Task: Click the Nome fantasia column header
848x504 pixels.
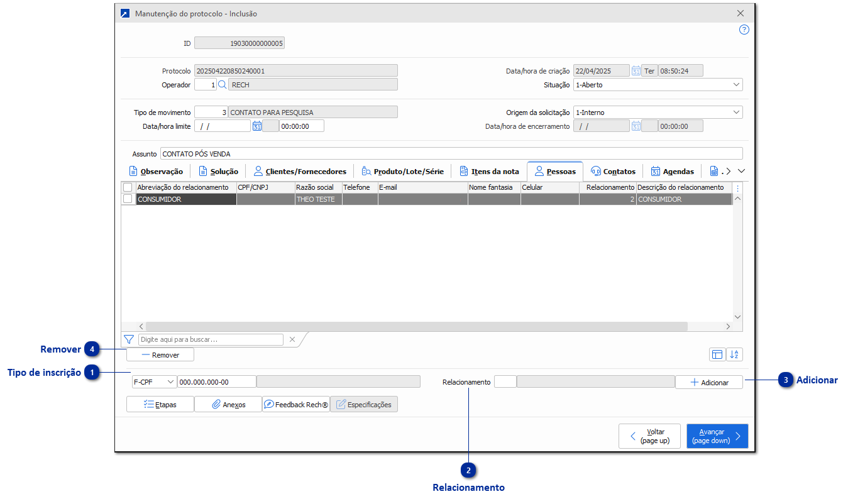Action: (494, 187)
